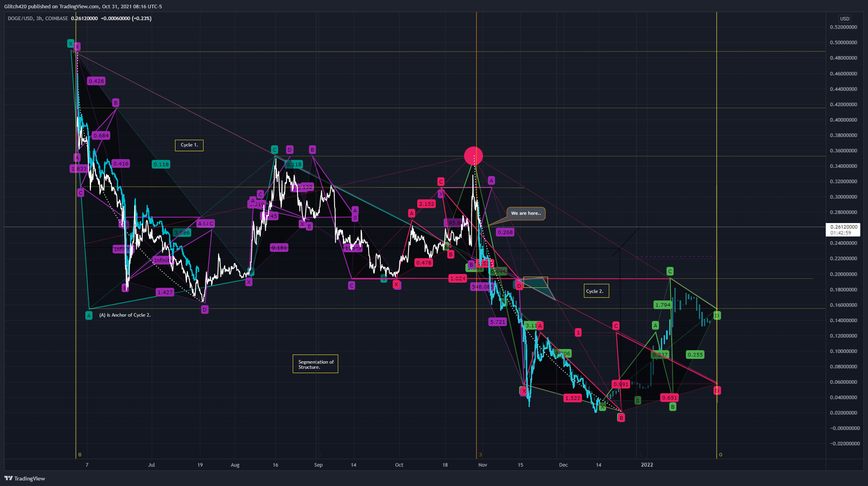Click the Oct label on time axis
The image size is (868, 486).
pyautogui.click(x=399, y=465)
